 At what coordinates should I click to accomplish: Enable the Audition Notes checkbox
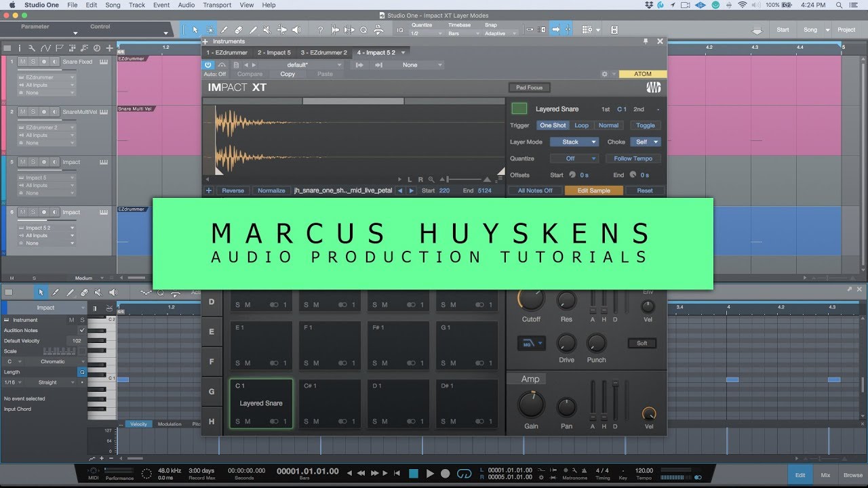coord(83,330)
